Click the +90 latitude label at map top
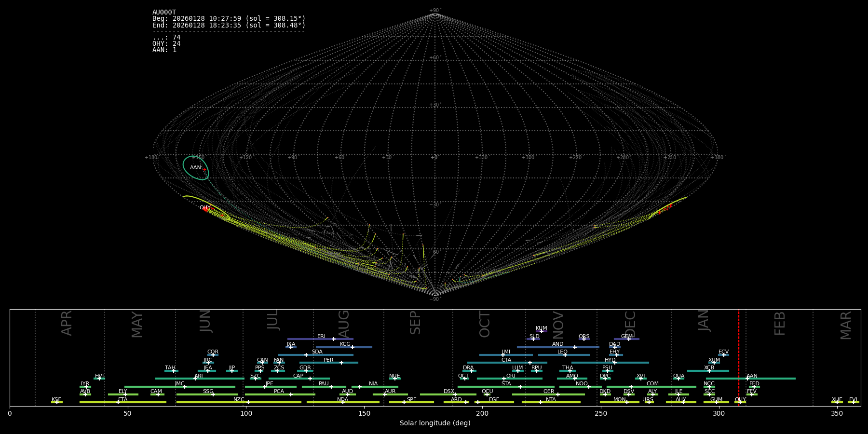This screenshot has height=434, width=868. click(435, 11)
